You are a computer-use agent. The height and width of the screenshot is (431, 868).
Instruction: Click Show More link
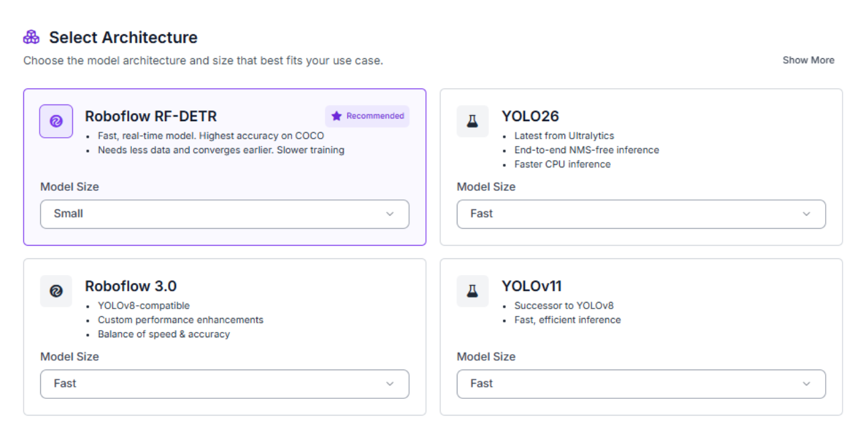(x=808, y=60)
